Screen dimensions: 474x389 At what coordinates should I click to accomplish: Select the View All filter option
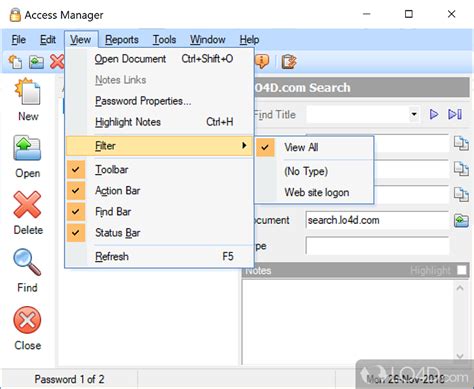coord(314,147)
